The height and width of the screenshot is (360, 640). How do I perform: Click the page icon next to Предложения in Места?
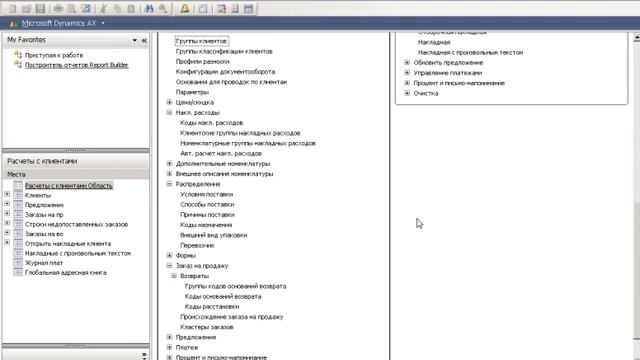[18, 205]
